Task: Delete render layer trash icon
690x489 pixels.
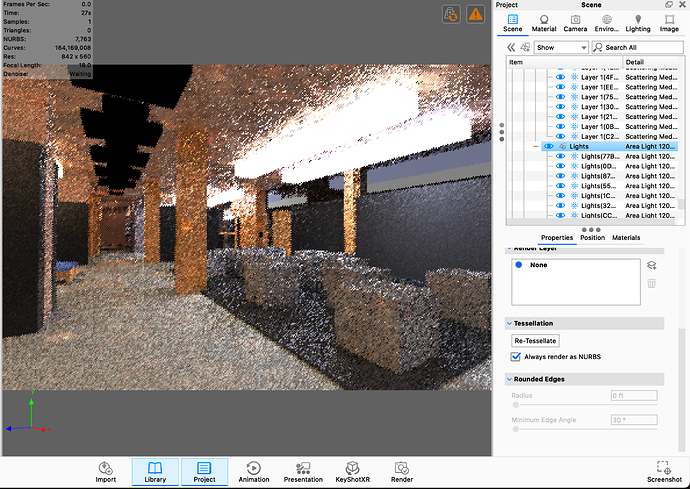Action: [x=652, y=283]
